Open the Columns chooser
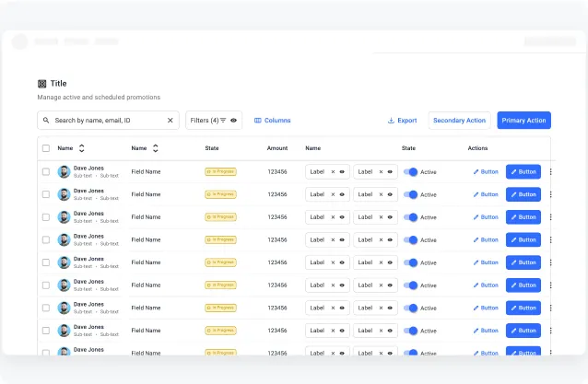Viewport: 588px width, 384px height. point(272,121)
